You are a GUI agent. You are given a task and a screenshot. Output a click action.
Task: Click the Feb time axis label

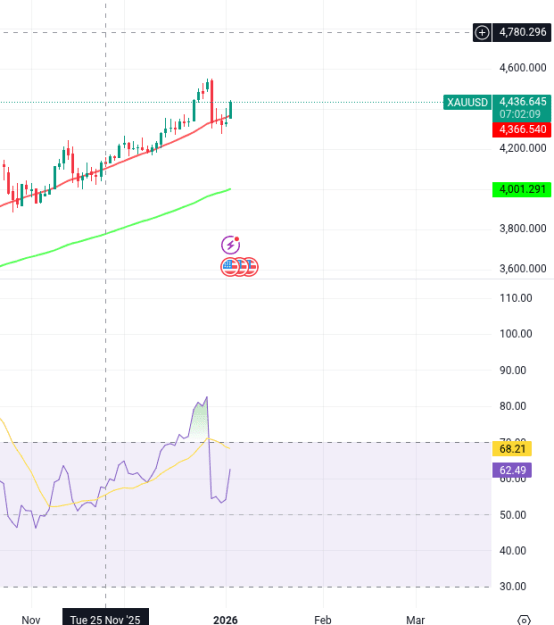pos(322,620)
